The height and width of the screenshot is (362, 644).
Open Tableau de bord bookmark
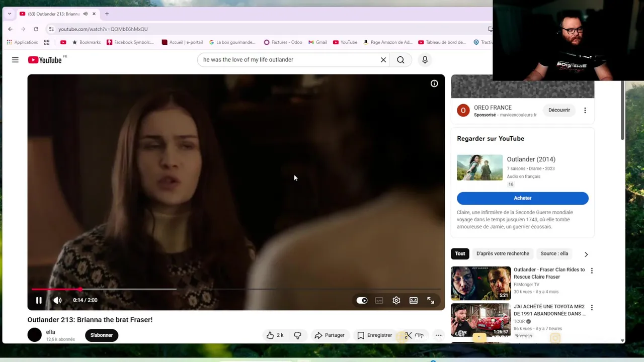[442, 42]
